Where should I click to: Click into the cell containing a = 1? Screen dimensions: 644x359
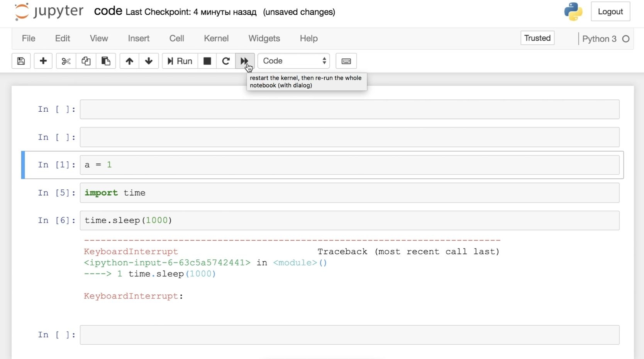(349, 165)
